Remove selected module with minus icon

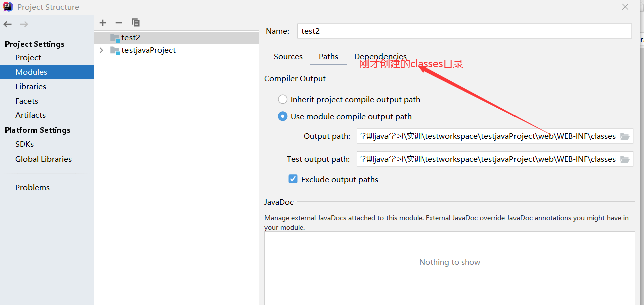[119, 22]
